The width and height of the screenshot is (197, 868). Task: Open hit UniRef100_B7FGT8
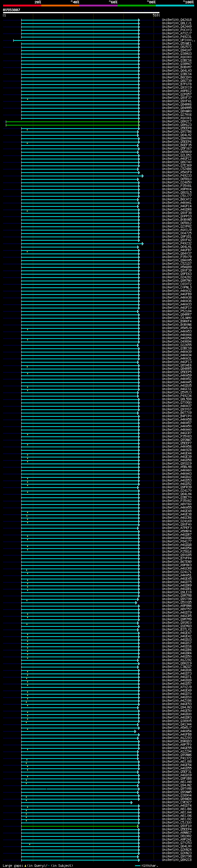click(x=176, y=84)
